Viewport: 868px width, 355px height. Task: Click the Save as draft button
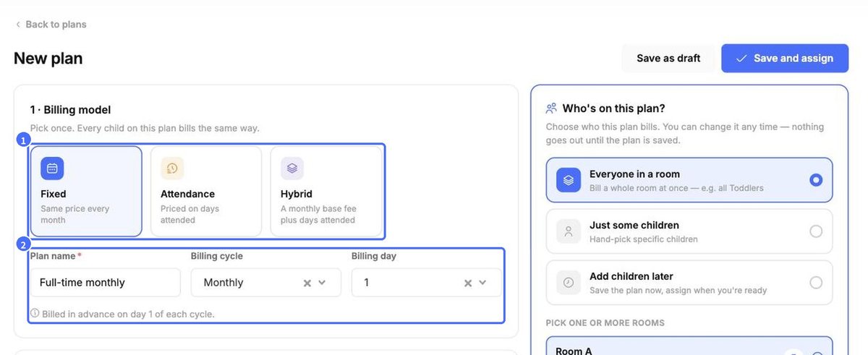click(x=668, y=59)
